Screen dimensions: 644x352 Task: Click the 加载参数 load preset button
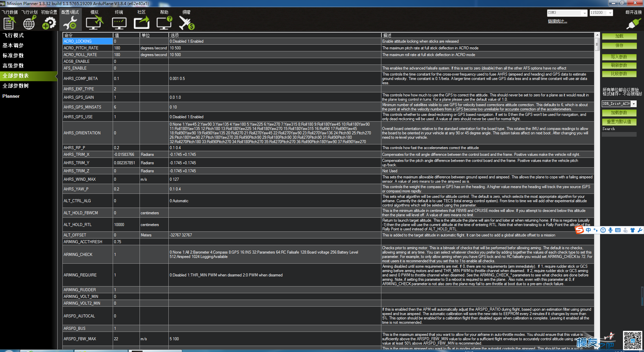coord(619,113)
